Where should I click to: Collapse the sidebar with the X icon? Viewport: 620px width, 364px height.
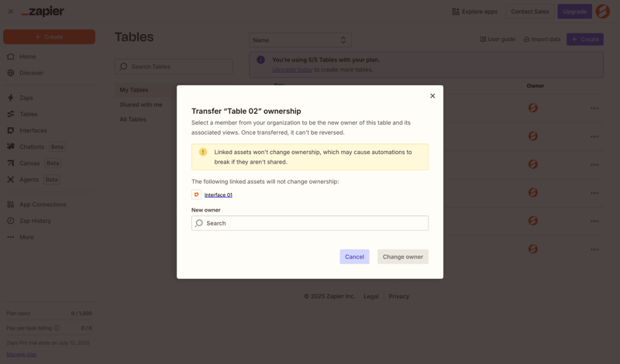tap(11, 12)
